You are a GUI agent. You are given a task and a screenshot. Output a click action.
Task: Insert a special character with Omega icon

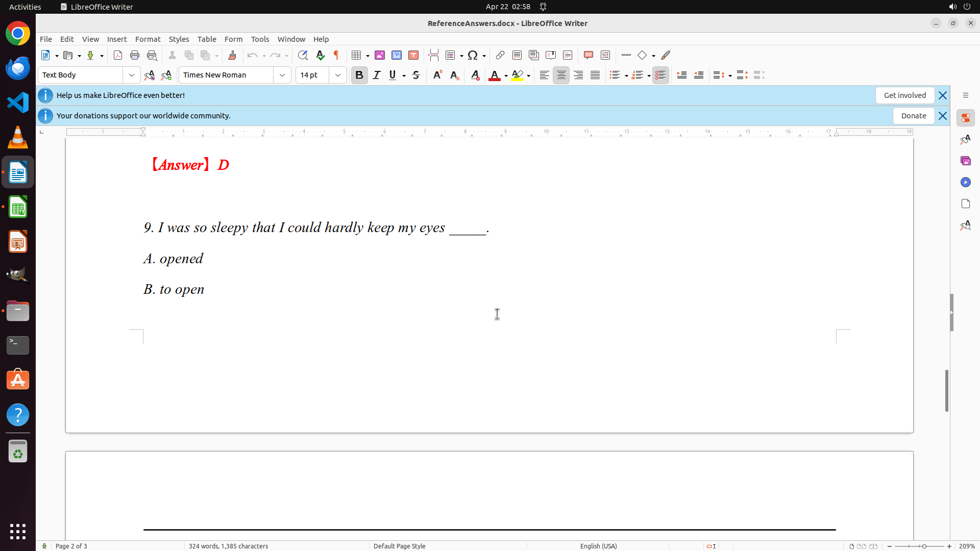473,55
